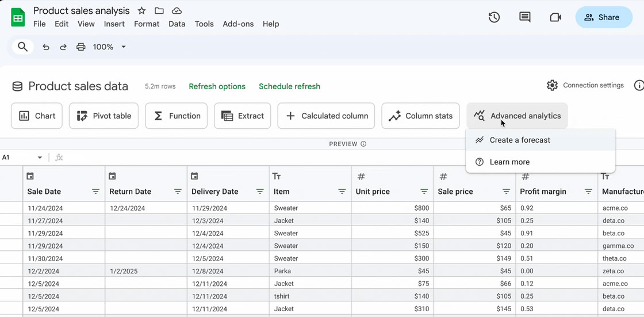Click the print icon
Image resolution: width=644 pixels, height=317 pixels.
tap(81, 47)
